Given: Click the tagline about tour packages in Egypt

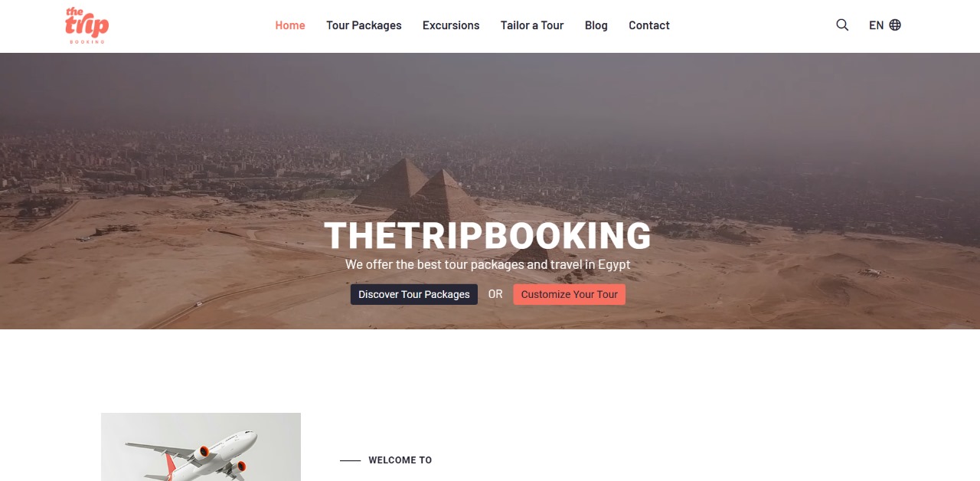Looking at the screenshot, I should [x=488, y=264].
